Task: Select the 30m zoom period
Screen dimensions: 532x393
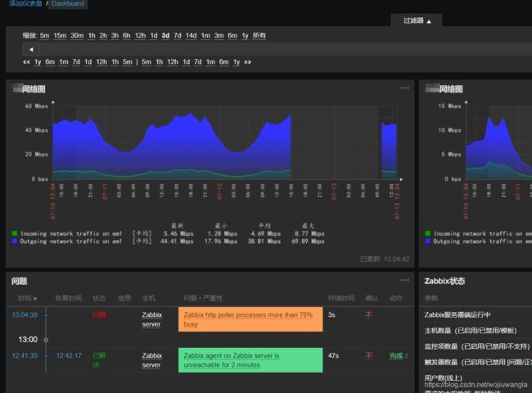Action: [77, 36]
